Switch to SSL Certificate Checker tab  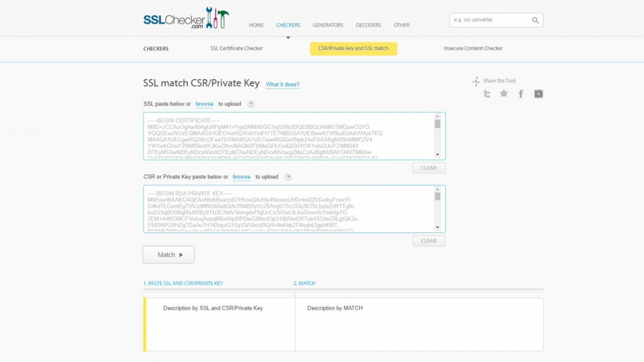pyautogui.click(x=236, y=48)
